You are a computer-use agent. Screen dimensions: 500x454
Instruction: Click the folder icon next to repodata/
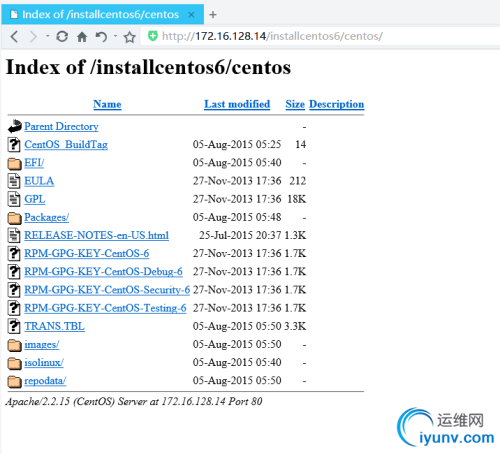point(14,381)
